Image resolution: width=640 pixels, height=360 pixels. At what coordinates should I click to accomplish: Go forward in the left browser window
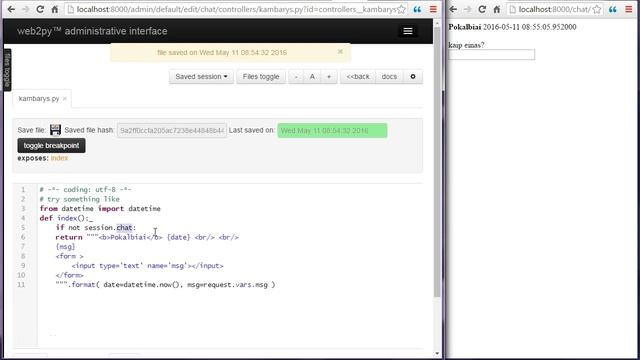point(25,9)
